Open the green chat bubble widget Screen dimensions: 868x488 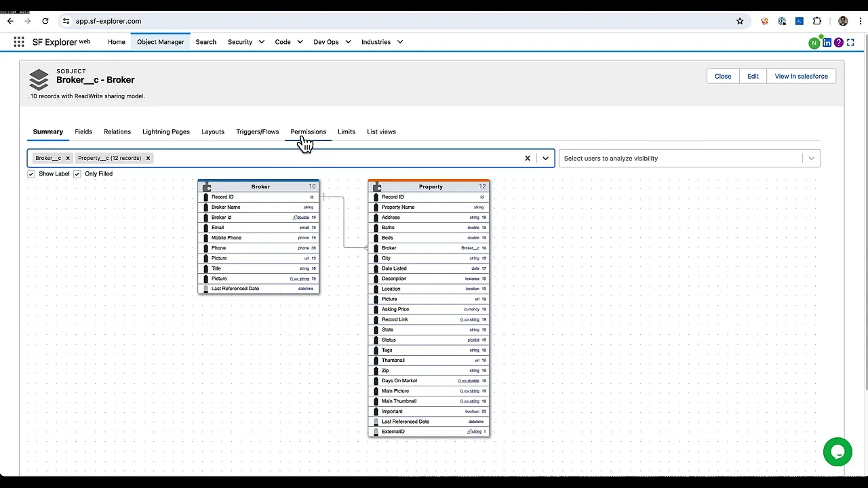pyautogui.click(x=837, y=452)
